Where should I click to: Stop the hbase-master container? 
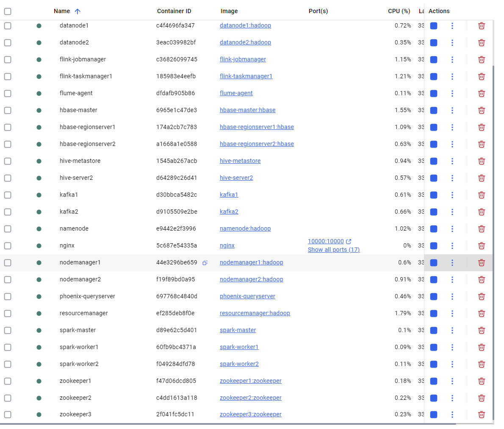pyautogui.click(x=433, y=110)
